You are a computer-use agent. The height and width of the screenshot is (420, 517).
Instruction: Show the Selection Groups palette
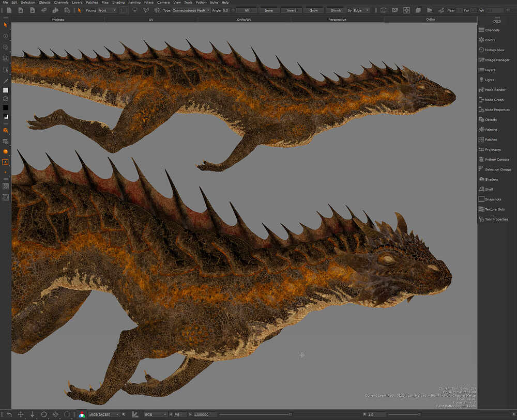pyautogui.click(x=495, y=169)
